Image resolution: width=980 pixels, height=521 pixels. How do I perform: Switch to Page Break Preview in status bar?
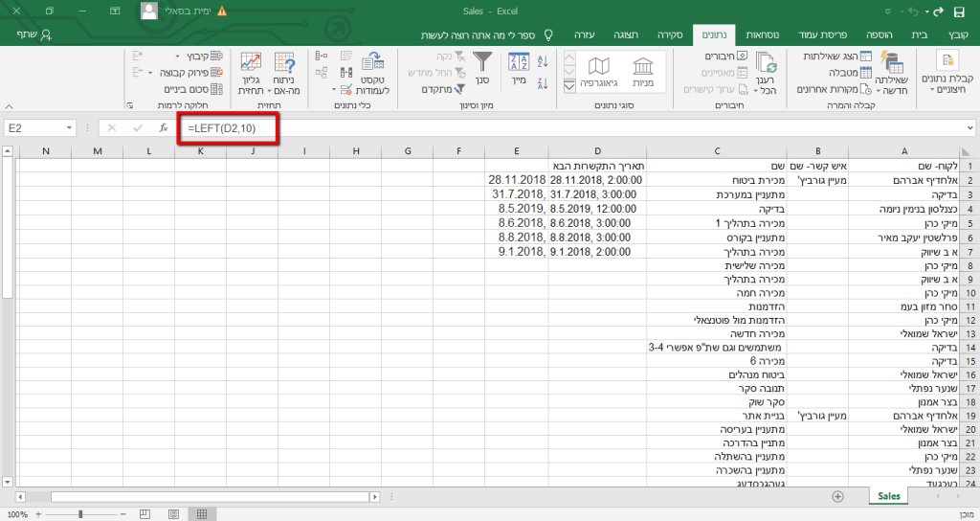(145, 514)
